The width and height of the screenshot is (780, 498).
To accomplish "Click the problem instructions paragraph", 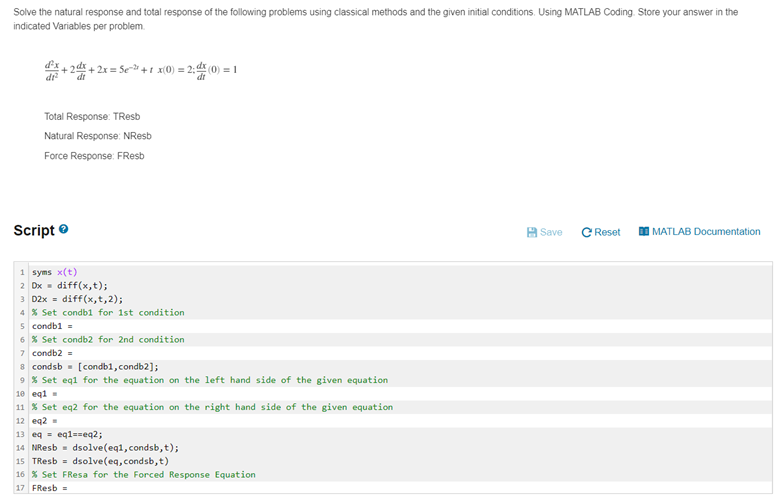I will pos(376,19).
